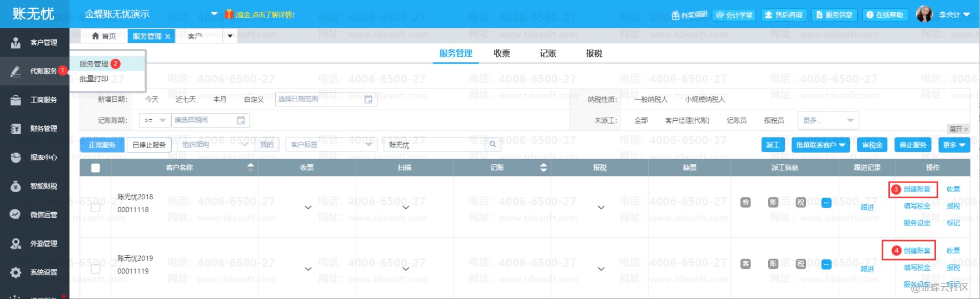Click the gift icon in top banner
This screenshot has width=980, height=299.
(x=228, y=14)
